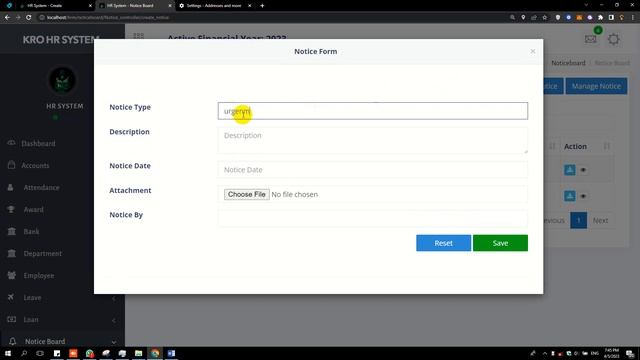Close the Notice Form dialog with X
This screenshot has height=360, width=640.
(x=533, y=51)
